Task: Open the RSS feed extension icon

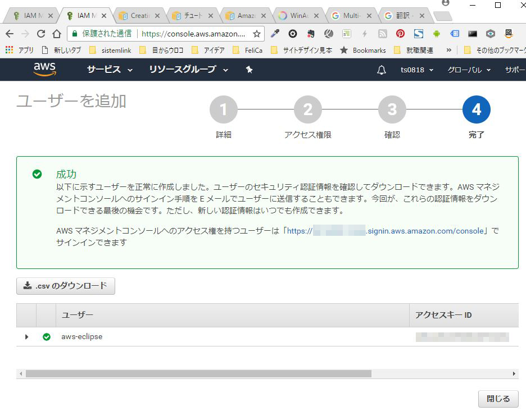Action: pos(383,34)
